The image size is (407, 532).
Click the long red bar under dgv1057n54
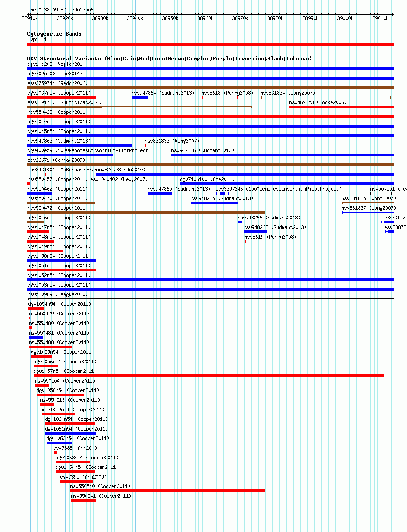(209, 376)
